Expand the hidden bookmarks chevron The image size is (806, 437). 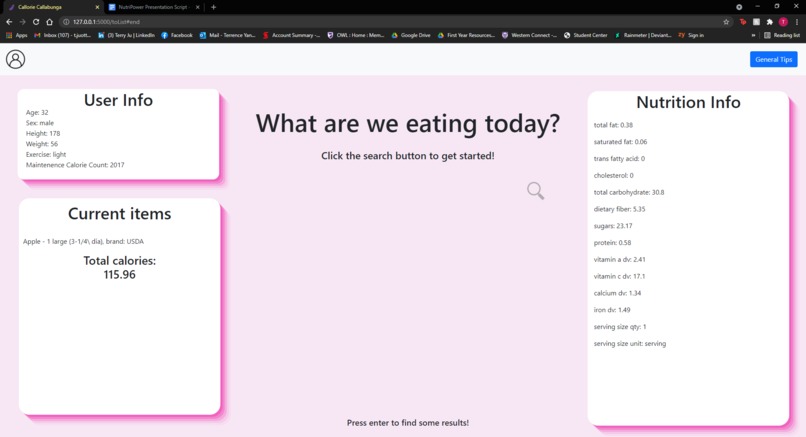tap(753, 35)
